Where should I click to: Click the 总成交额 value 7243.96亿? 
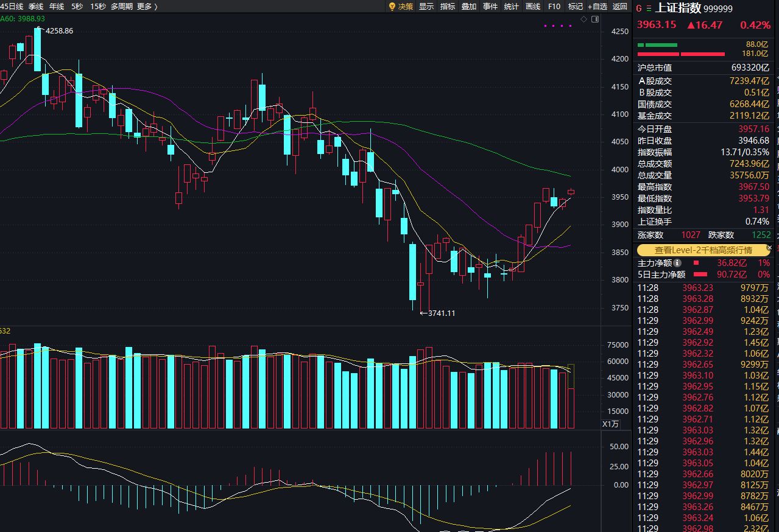[750, 164]
